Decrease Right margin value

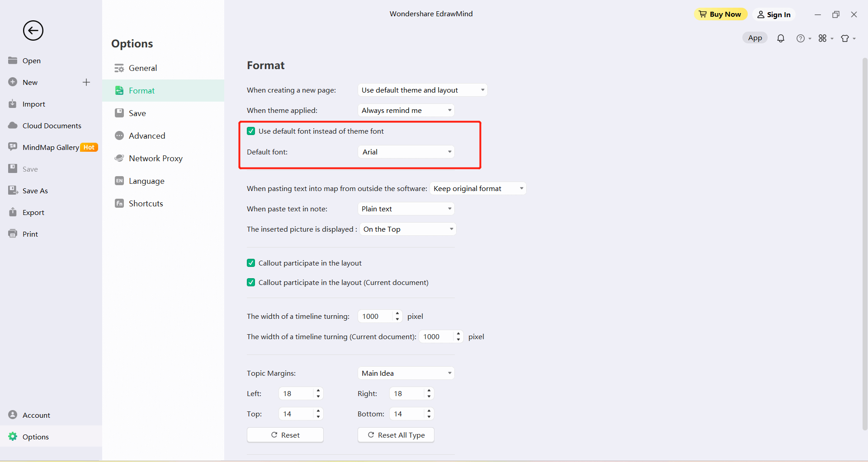click(429, 396)
